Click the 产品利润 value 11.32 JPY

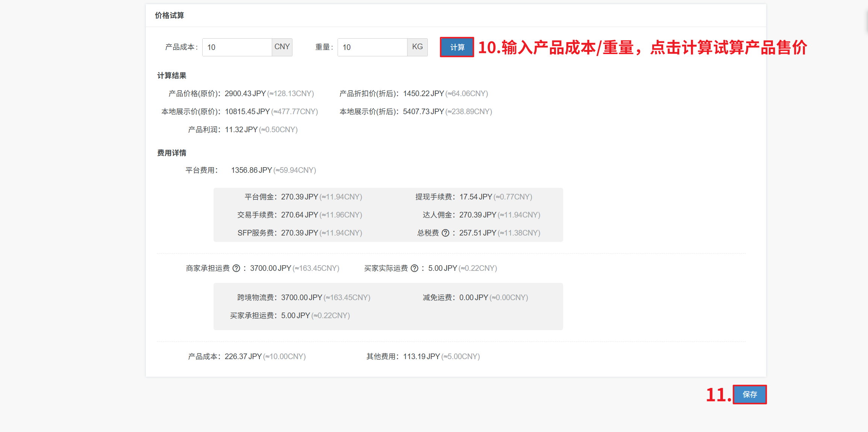pyautogui.click(x=241, y=130)
